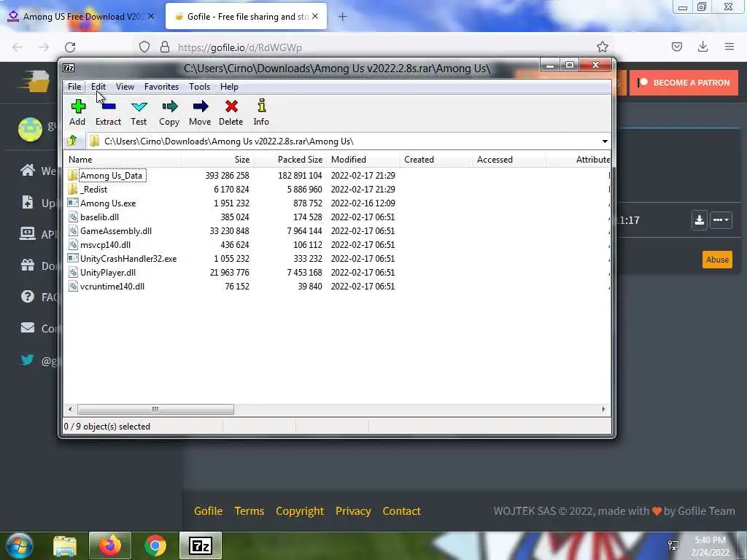Open Chrome from the taskbar
Screen dimensions: 747x560
(155, 545)
